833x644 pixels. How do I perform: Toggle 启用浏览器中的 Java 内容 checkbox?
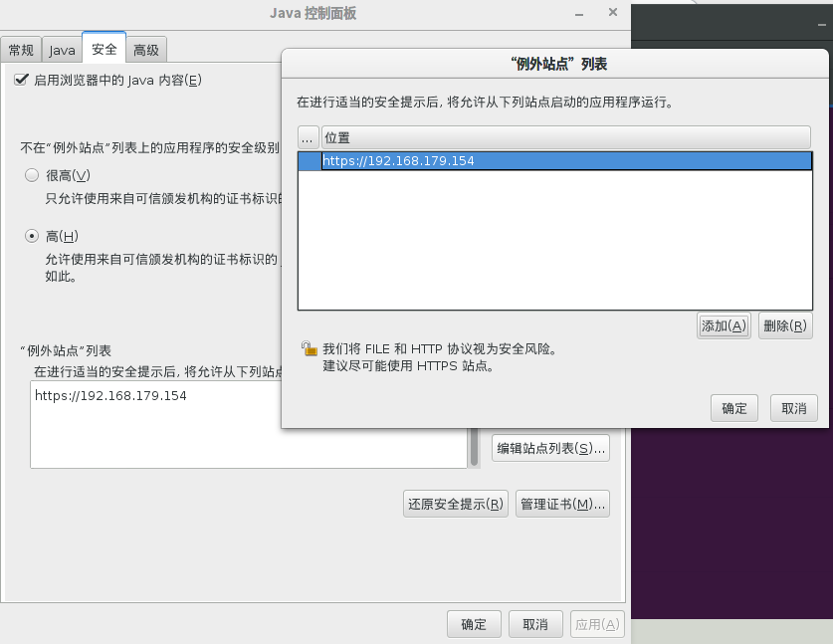(x=21, y=80)
